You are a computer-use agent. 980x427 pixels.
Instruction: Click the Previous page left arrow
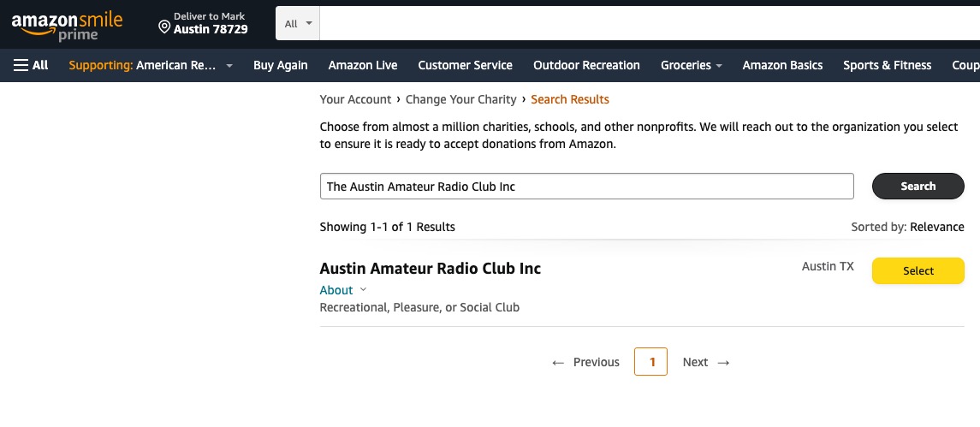point(557,363)
